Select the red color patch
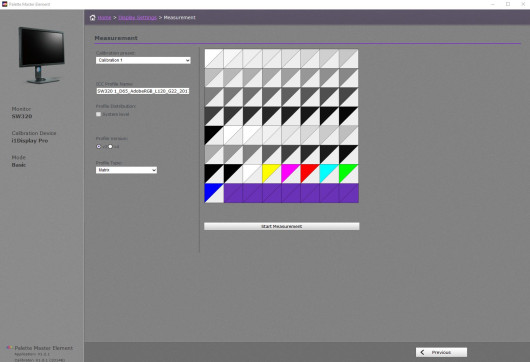Viewport: 530px width, 362px height. [310, 174]
